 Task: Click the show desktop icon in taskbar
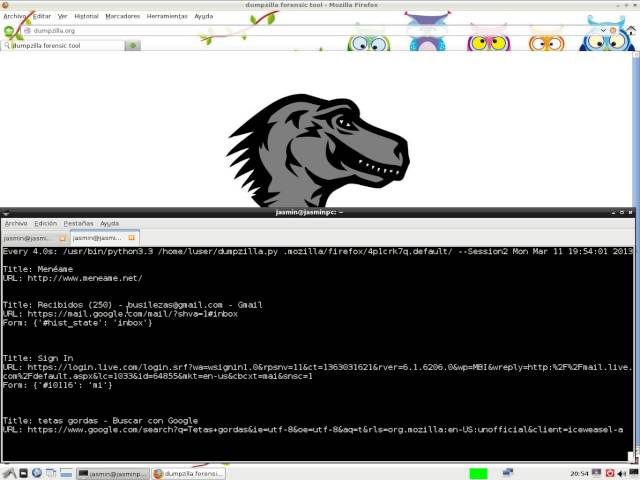point(66,473)
